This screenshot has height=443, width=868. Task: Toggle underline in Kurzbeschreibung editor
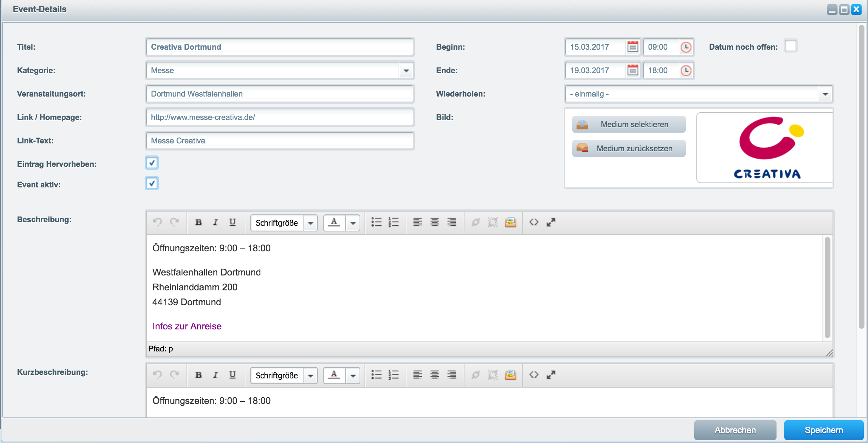233,375
